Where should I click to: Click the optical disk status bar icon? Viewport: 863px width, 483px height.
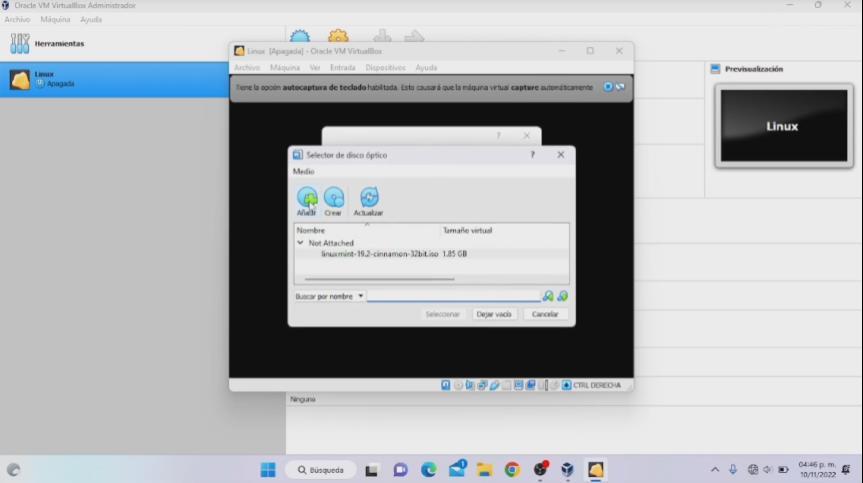point(458,385)
